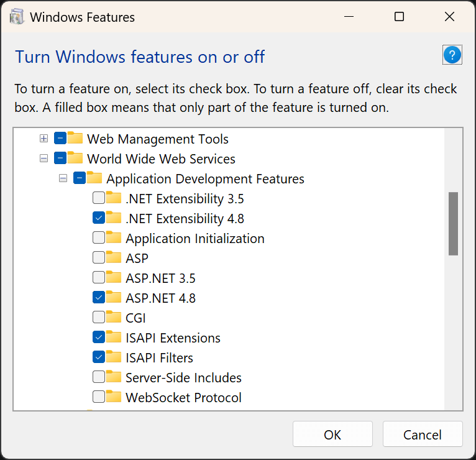Viewport: 476px width, 460px height.
Task: Collapse the Application Development Features node
Action: click(63, 178)
